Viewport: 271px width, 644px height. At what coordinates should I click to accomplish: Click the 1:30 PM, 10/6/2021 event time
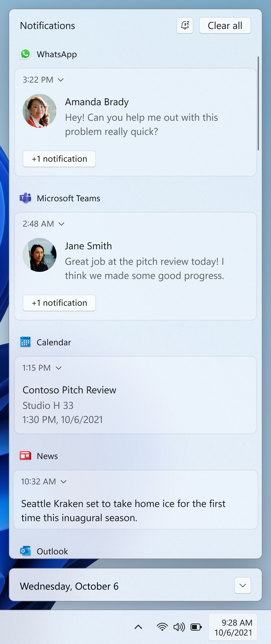(x=63, y=419)
